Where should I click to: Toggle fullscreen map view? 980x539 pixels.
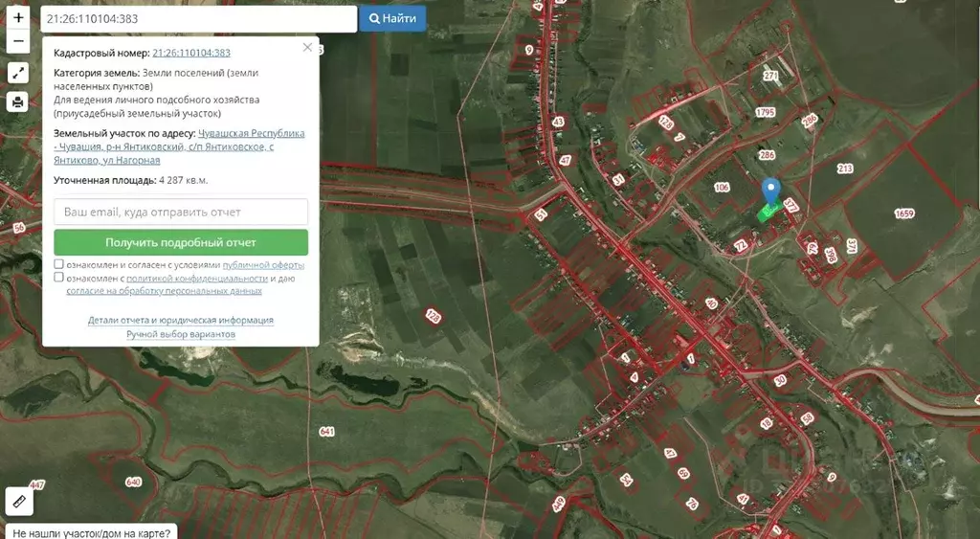click(18, 73)
